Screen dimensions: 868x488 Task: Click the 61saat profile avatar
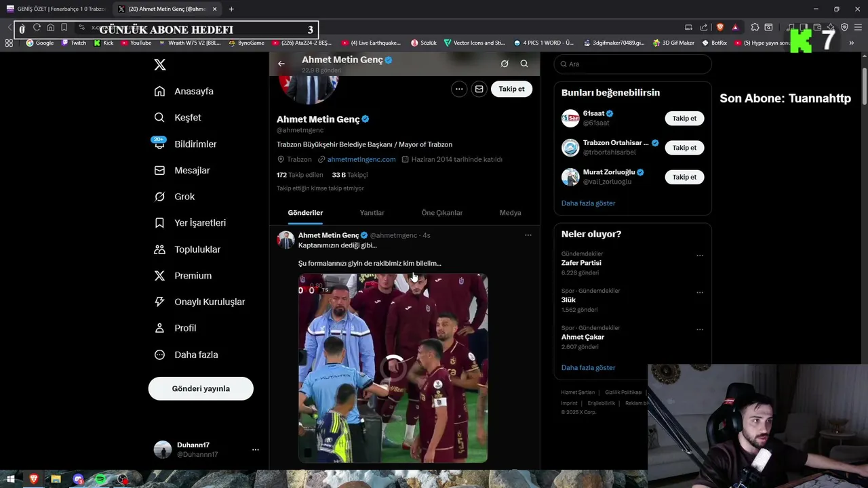(570, 118)
